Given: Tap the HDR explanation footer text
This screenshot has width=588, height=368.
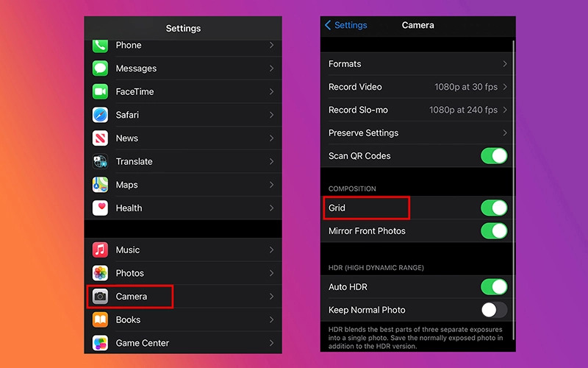Looking at the screenshot, I should point(415,338).
